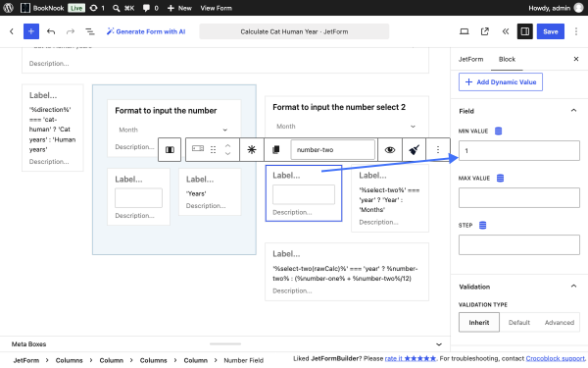Click the selected number-two field input box
The image size is (588, 368).
pos(304,194)
